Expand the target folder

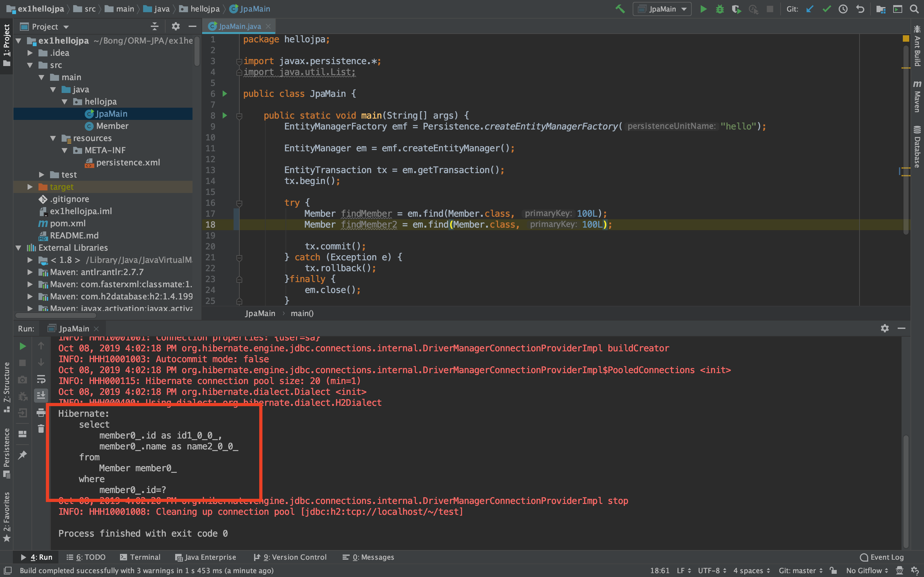30,187
